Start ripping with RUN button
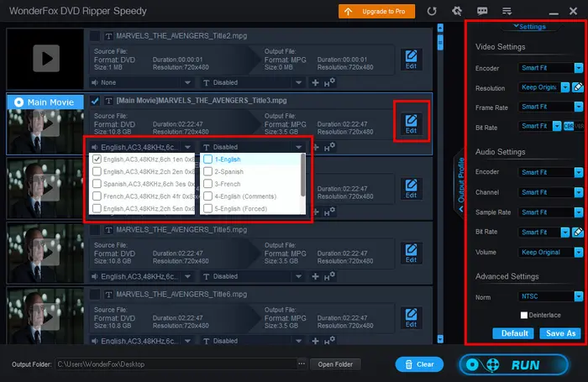 (x=514, y=364)
